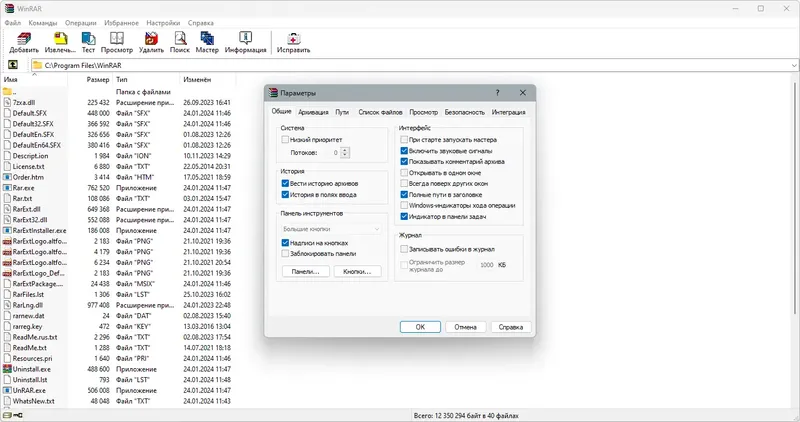Screen dimensions: 800x422
Task: Click the Удалить (Delete) toolbar icon
Action: coord(152,42)
